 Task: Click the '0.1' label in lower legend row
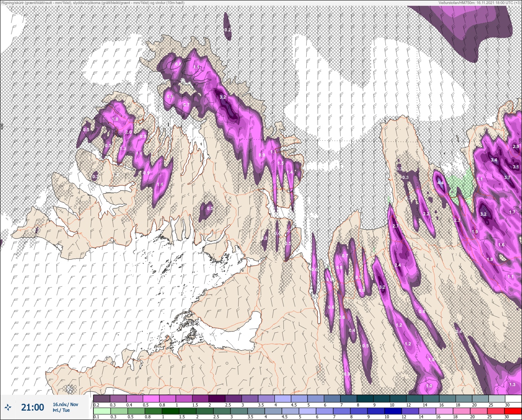click(96, 417)
